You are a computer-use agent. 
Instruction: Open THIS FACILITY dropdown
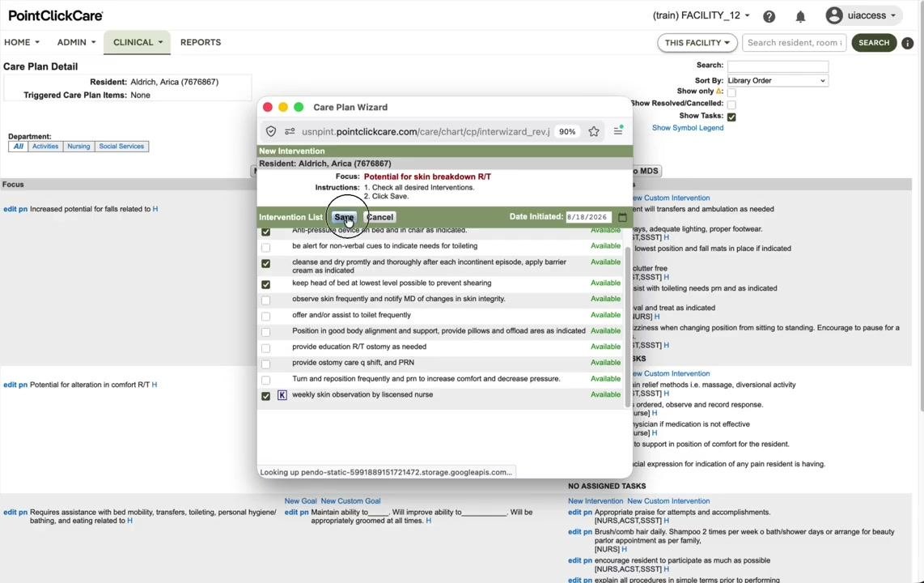pyautogui.click(x=697, y=43)
